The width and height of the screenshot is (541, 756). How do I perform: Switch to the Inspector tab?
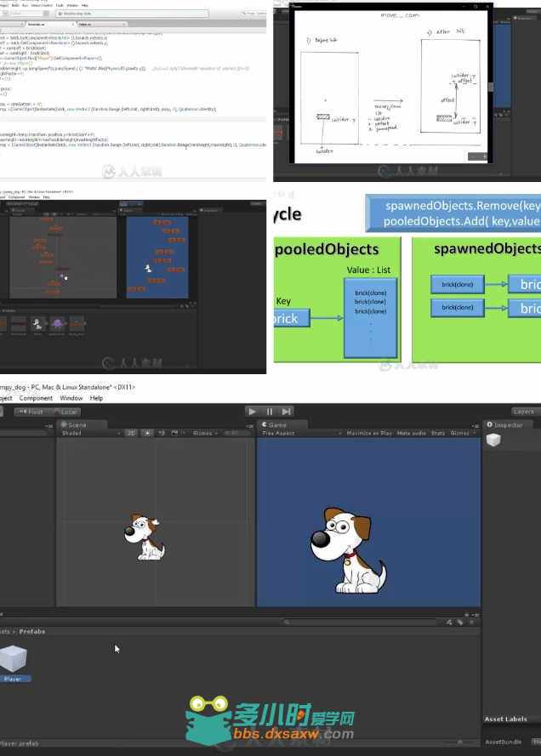(x=507, y=424)
